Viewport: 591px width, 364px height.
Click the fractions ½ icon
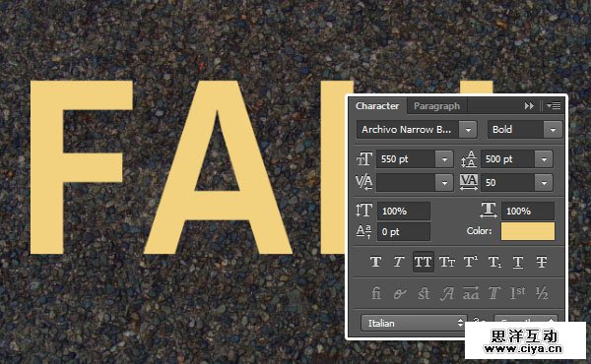coord(542,293)
